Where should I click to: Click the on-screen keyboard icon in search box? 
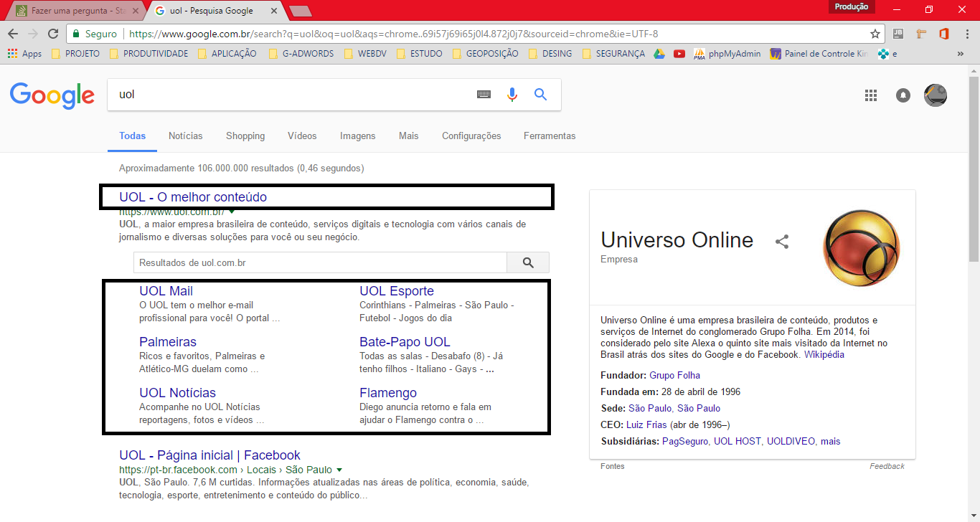(x=484, y=94)
